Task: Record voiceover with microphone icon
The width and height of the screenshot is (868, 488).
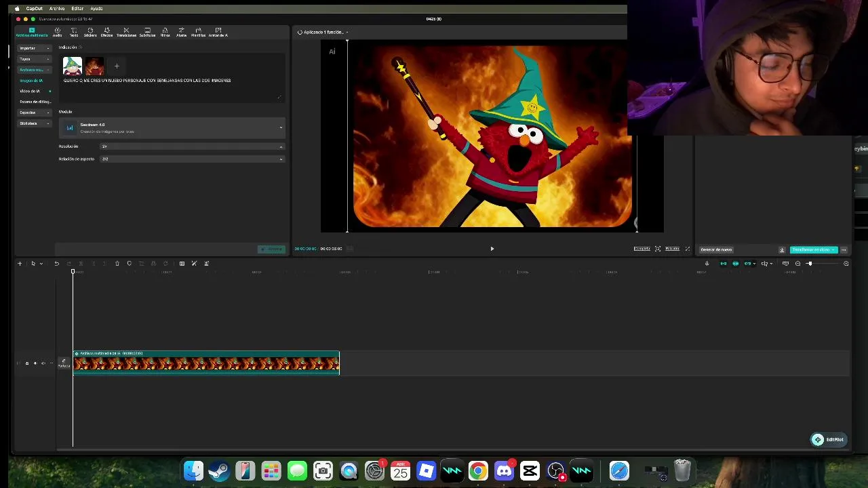Action: pyautogui.click(x=707, y=264)
